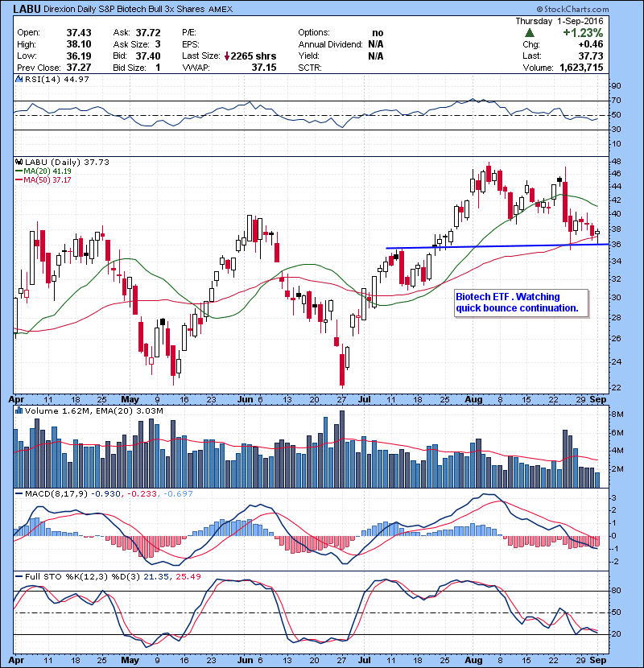Click the Thursday 1-Sep-2016 date
The width and height of the screenshot is (644, 668).
[x=559, y=21]
